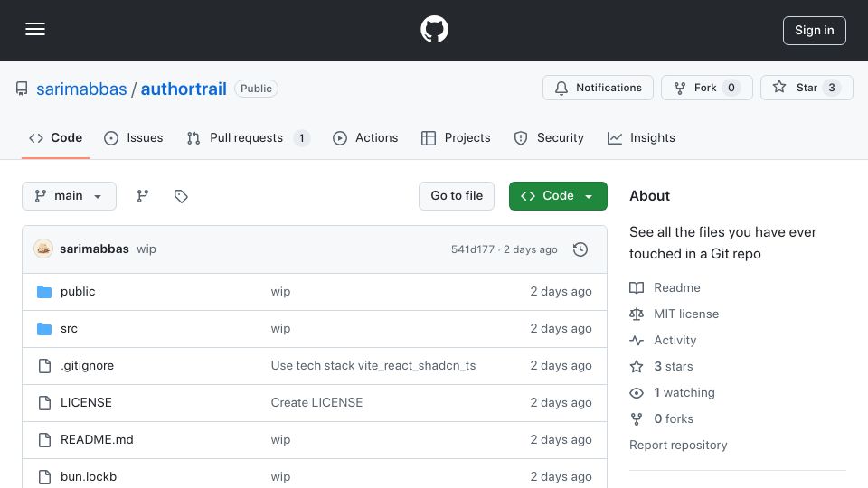View the 1 watching link
The height and width of the screenshot is (488, 868).
pyautogui.click(x=684, y=393)
